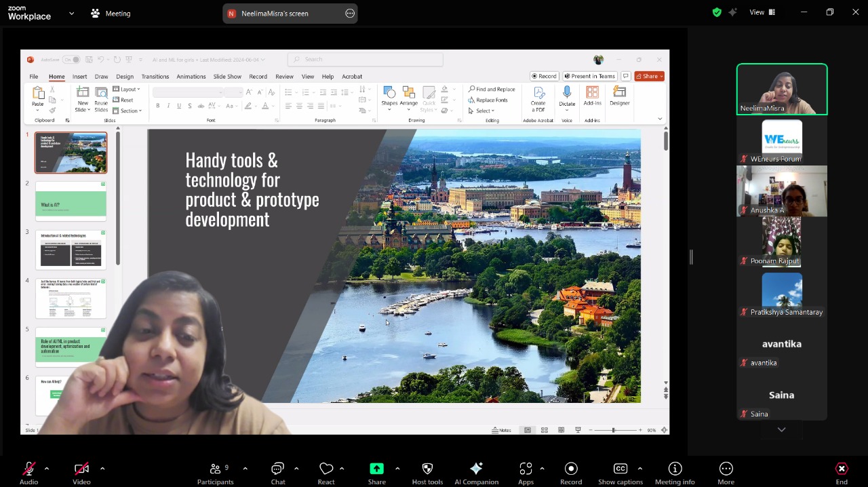
Task: Open Host tools shield icon
Action: [x=427, y=473]
